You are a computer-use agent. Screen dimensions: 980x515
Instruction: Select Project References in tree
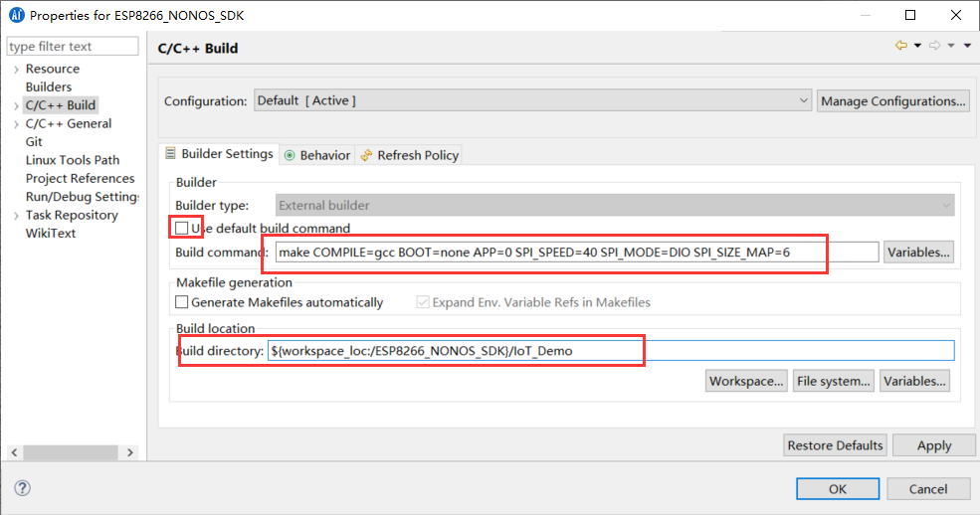pyautogui.click(x=80, y=178)
